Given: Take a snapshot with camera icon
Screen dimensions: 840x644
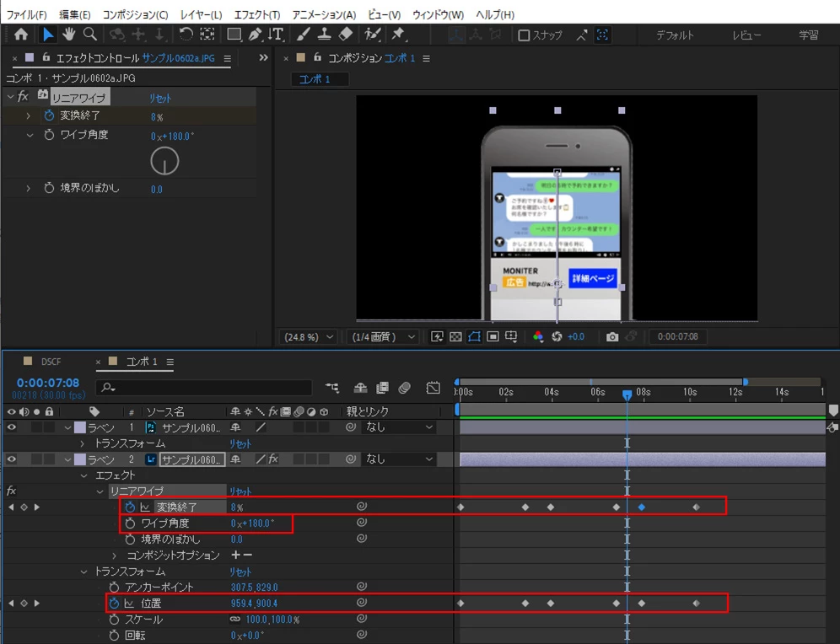Looking at the screenshot, I should click(x=611, y=336).
